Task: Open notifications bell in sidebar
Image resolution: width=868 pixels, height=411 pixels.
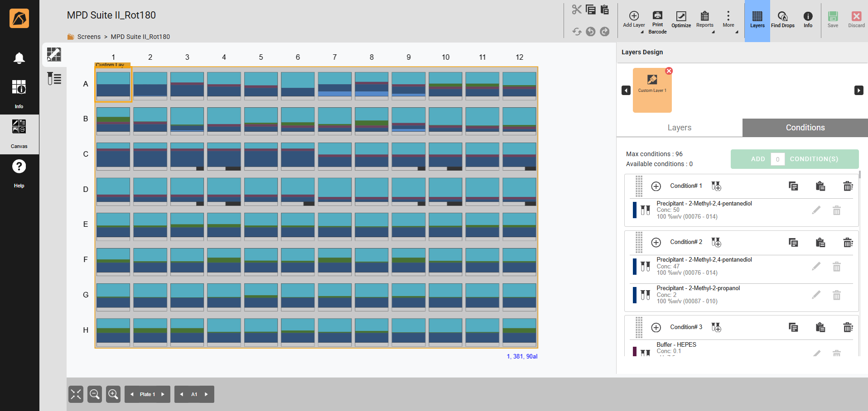Action: (19, 58)
